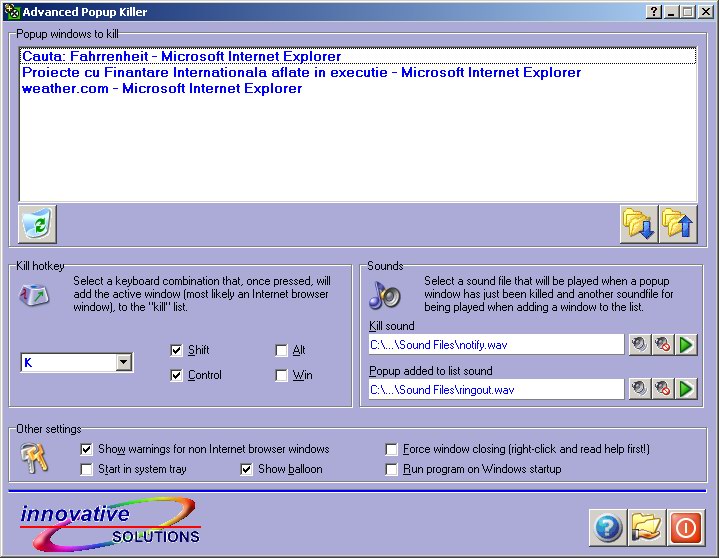Open help with blue question mark button
Image resolution: width=719 pixels, height=558 pixels.
(608, 528)
